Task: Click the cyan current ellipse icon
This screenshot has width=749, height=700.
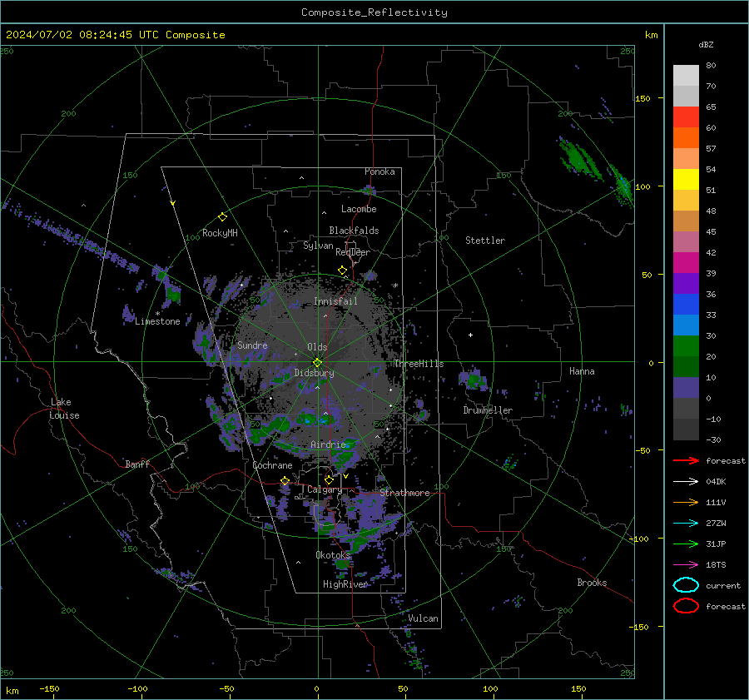Action: tap(686, 585)
